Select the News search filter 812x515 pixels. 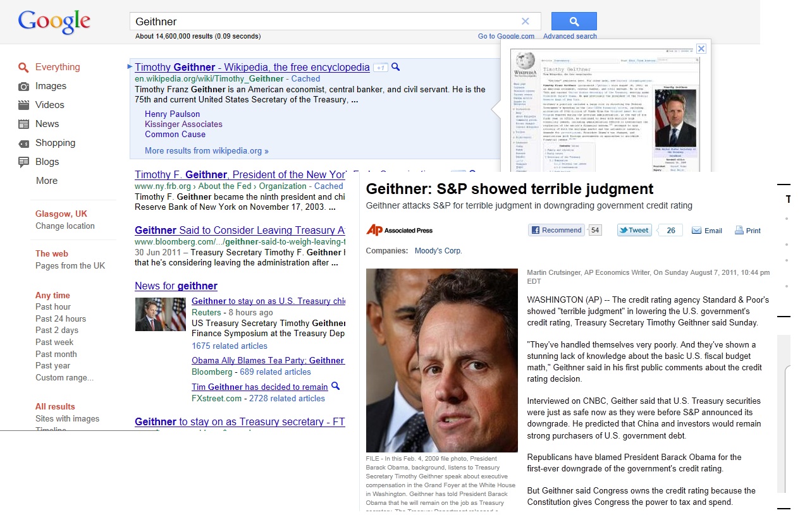47,124
